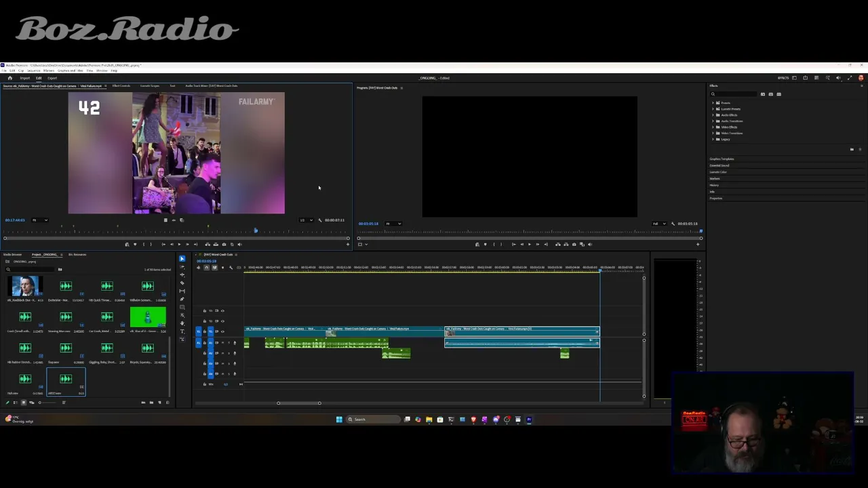The image size is (868, 488).
Task: Play the Program monitor sequence
Action: [x=530, y=244]
